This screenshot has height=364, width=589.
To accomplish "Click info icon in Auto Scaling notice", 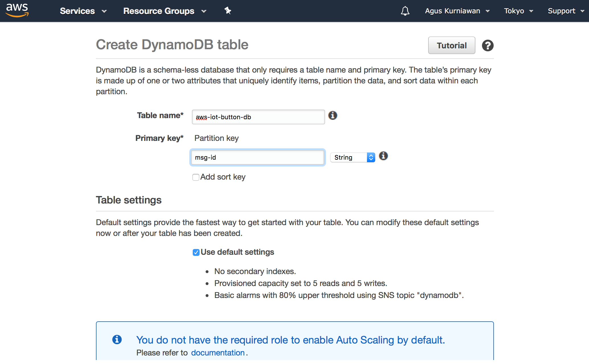I will 117,339.
